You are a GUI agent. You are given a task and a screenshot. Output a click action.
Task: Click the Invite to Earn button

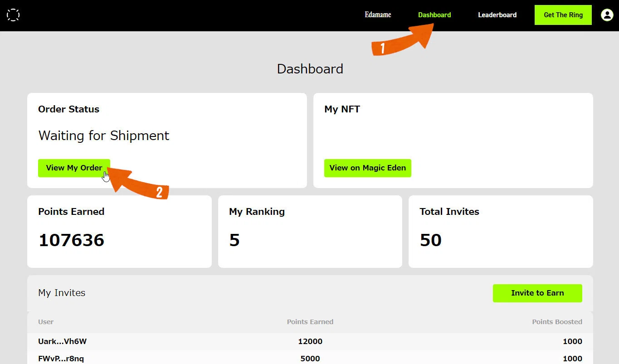click(x=537, y=293)
